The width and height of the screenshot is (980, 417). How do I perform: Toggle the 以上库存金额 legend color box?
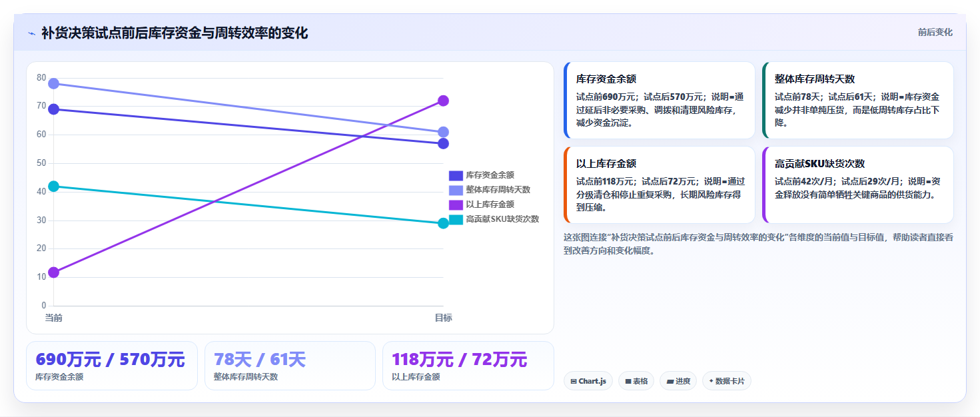[x=456, y=205]
